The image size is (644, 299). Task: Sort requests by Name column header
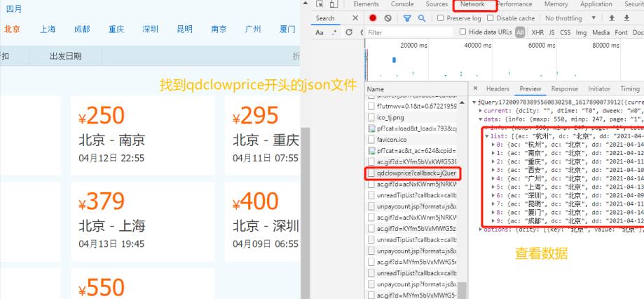tap(416, 89)
